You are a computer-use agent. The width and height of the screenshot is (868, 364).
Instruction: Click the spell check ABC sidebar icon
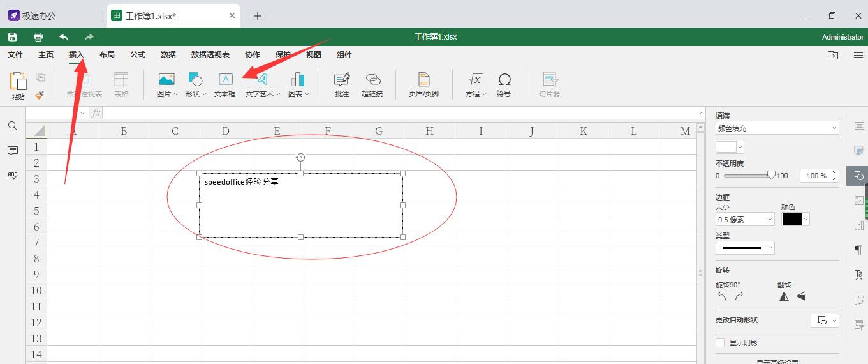[13, 176]
